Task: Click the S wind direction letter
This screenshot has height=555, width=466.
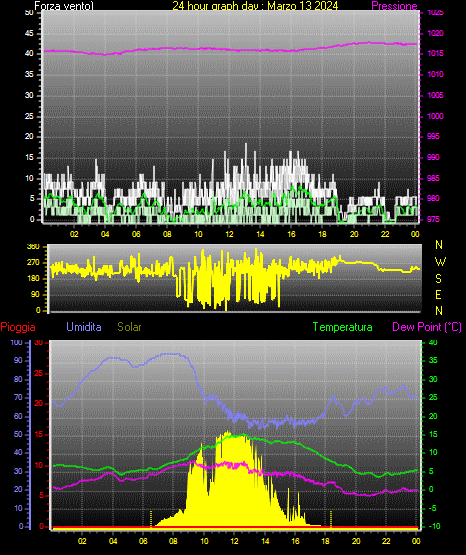Action: pyautogui.click(x=438, y=279)
